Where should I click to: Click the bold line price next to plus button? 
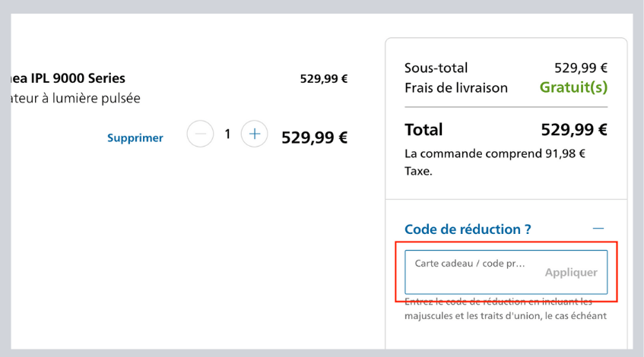click(x=314, y=137)
